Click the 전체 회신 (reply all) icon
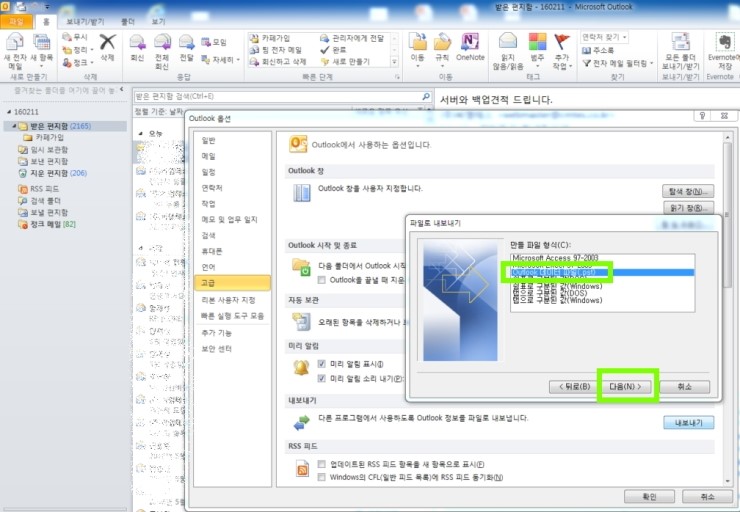Viewport: 740px width, 512px height. tap(162, 42)
